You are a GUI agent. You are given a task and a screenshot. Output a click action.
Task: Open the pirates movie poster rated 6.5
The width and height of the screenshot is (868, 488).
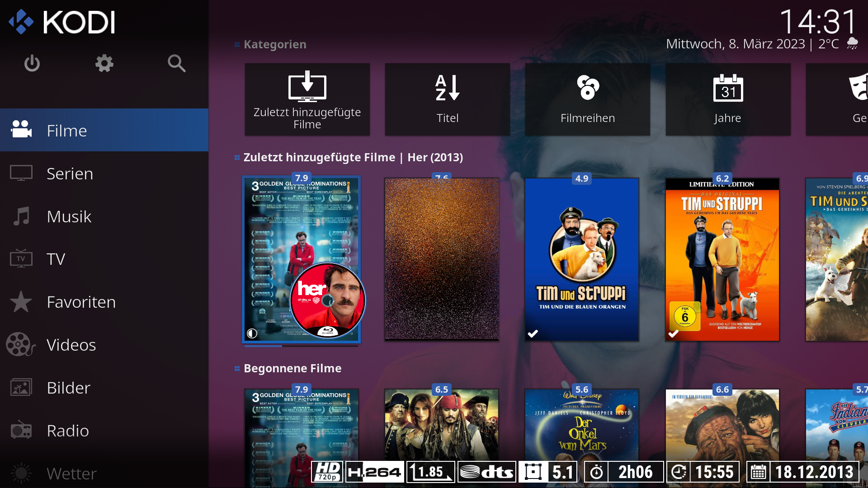click(x=442, y=438)
